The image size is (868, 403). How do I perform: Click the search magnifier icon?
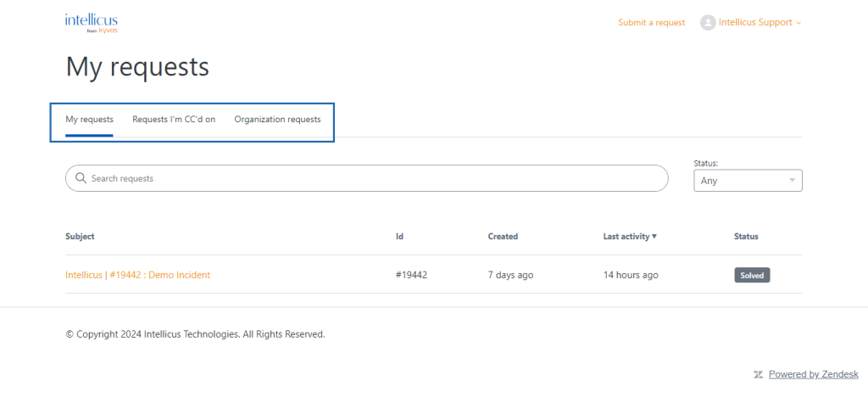pyautogui.click(x=81, y=178)
